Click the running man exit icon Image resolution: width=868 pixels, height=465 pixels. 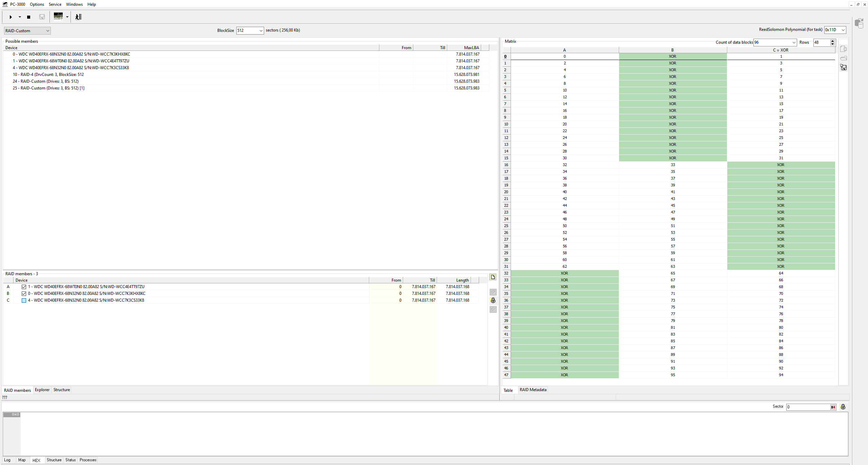78,17
